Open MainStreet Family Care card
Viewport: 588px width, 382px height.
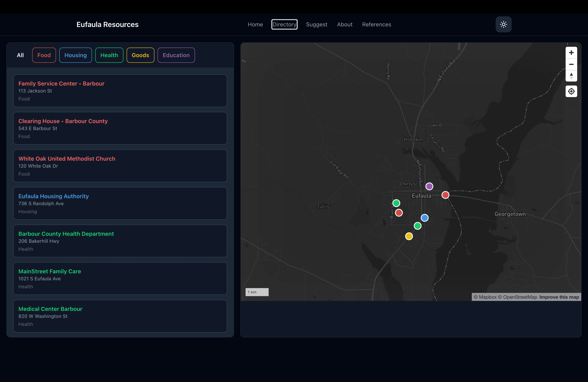coord(120,278)
